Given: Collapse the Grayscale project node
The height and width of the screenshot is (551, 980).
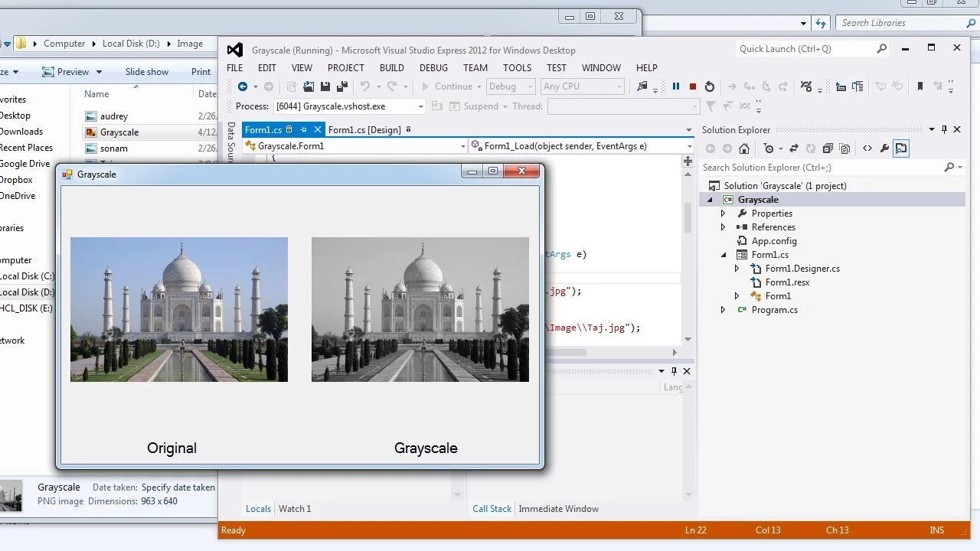Looking at the screenshot, I should click(710, 200).
